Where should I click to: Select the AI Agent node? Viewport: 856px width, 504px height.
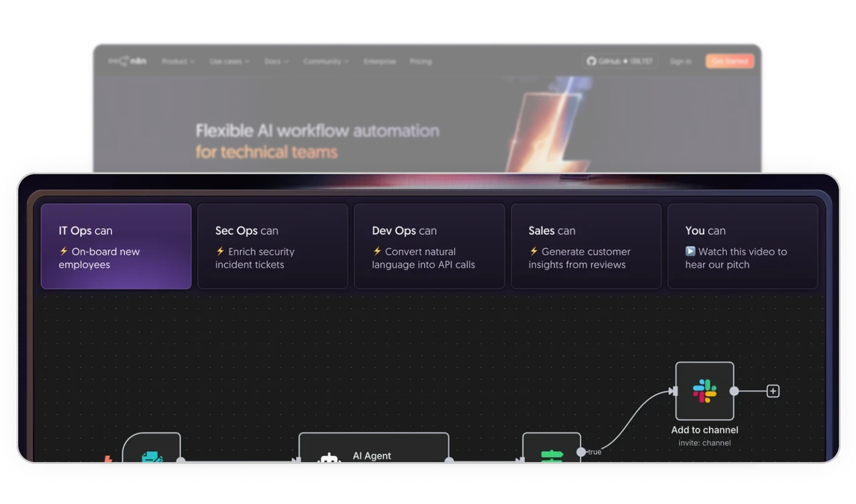click(374, 448)
